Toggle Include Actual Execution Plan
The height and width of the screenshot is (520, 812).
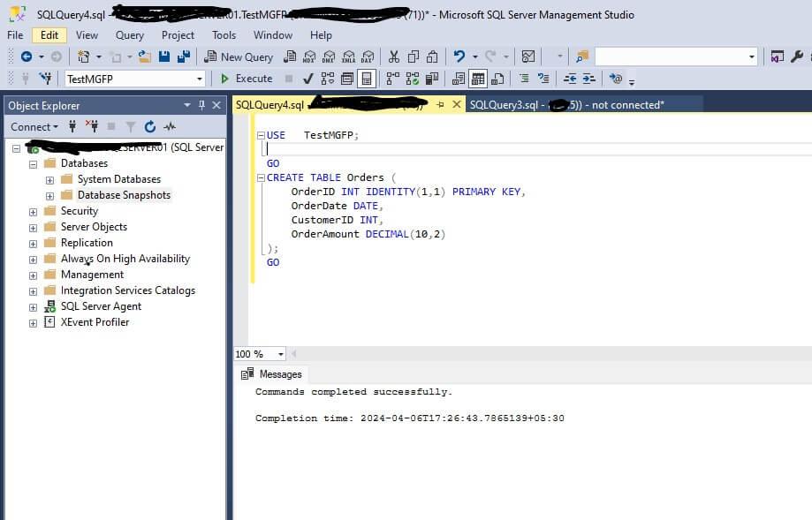pos(393,79)
